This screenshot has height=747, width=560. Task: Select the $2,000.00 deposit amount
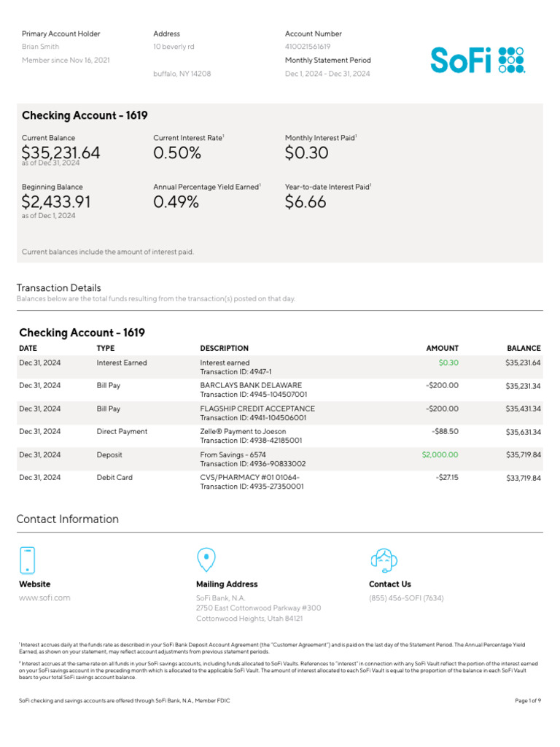tap(440, 454)
